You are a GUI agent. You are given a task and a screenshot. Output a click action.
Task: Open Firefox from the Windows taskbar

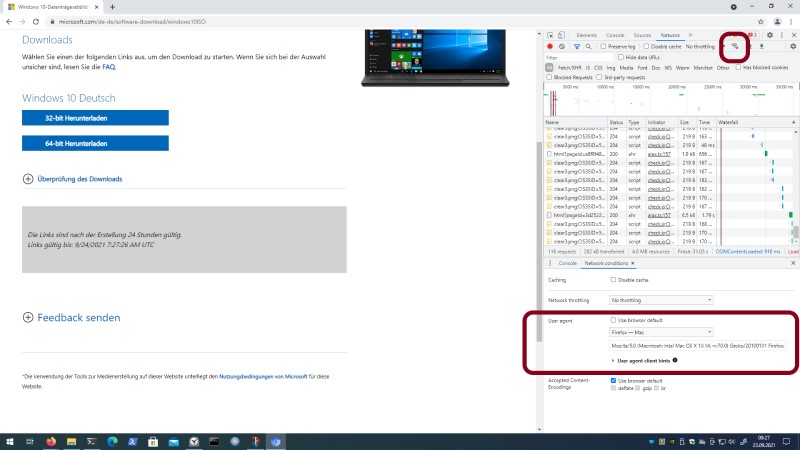pyautogui.click(x=51, y=441)
